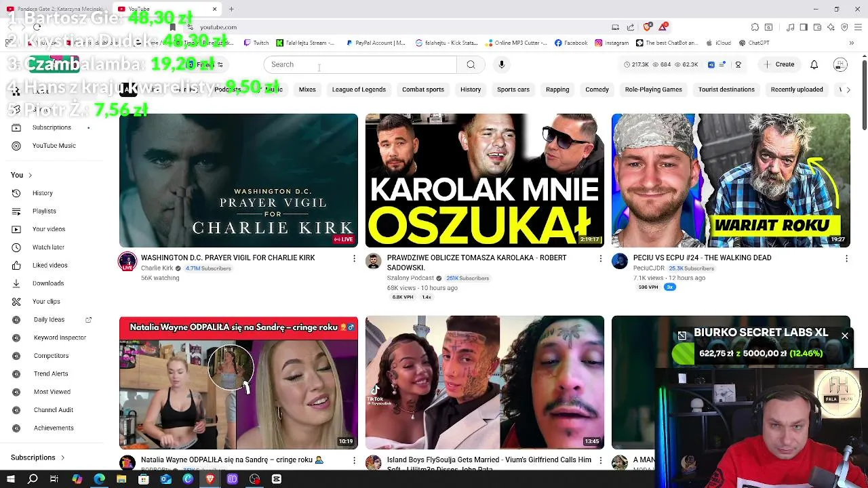Open the Leo AI sparkle icon
Viewport: 868px width, 488px height.
(x=831, y=27)
